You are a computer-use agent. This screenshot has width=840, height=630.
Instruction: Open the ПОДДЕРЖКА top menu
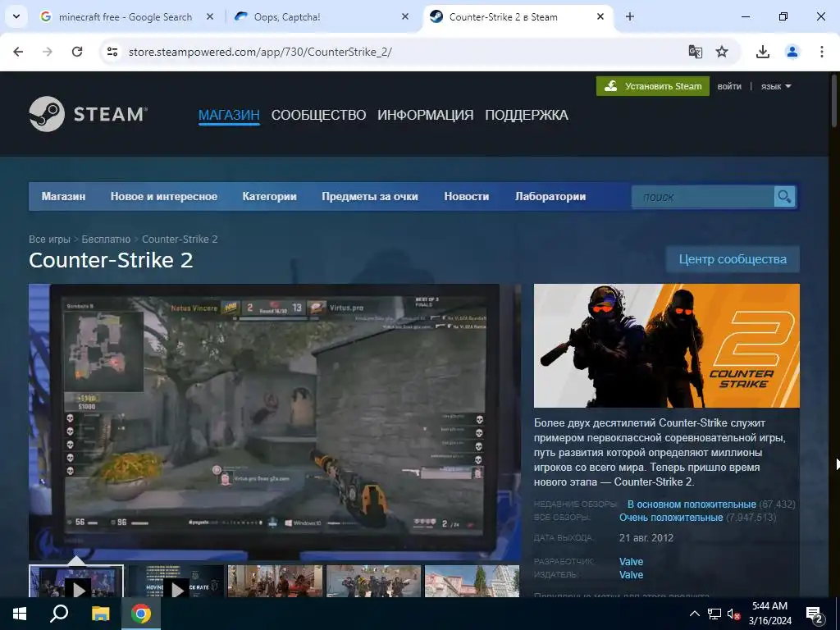[526, 115]
